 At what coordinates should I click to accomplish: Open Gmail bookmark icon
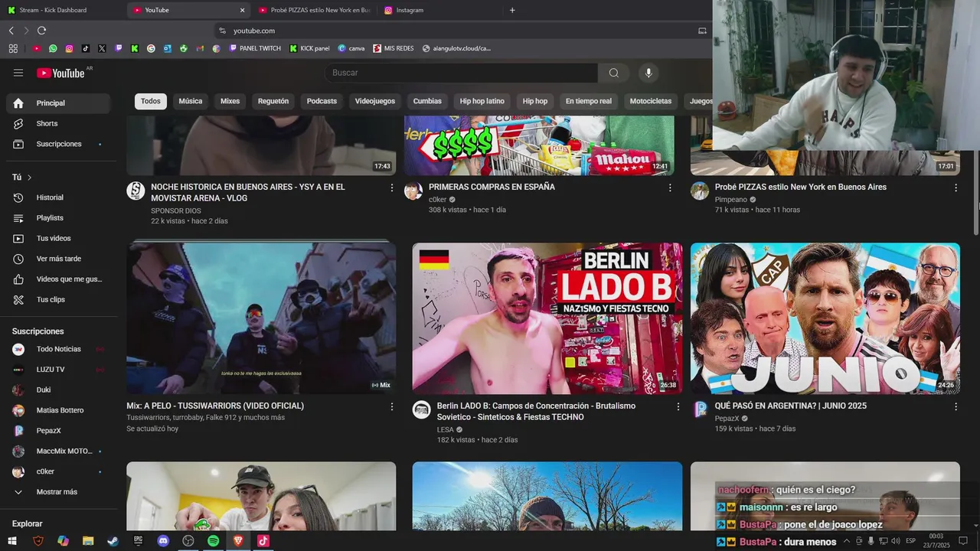coord(200,48)
